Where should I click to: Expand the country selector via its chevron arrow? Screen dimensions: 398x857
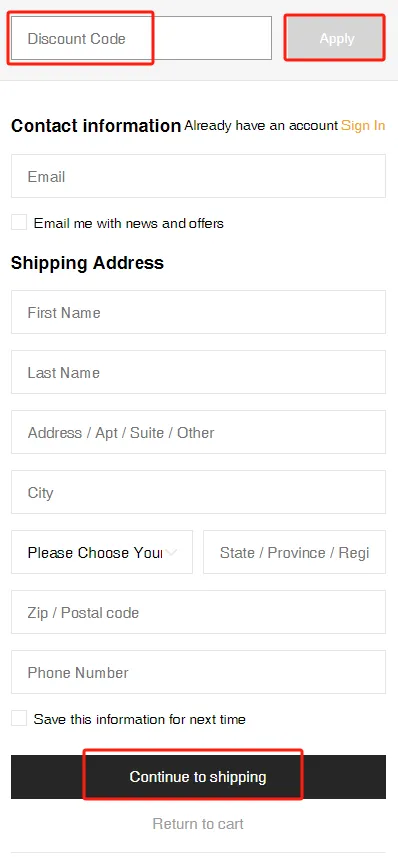pos(172,553)
